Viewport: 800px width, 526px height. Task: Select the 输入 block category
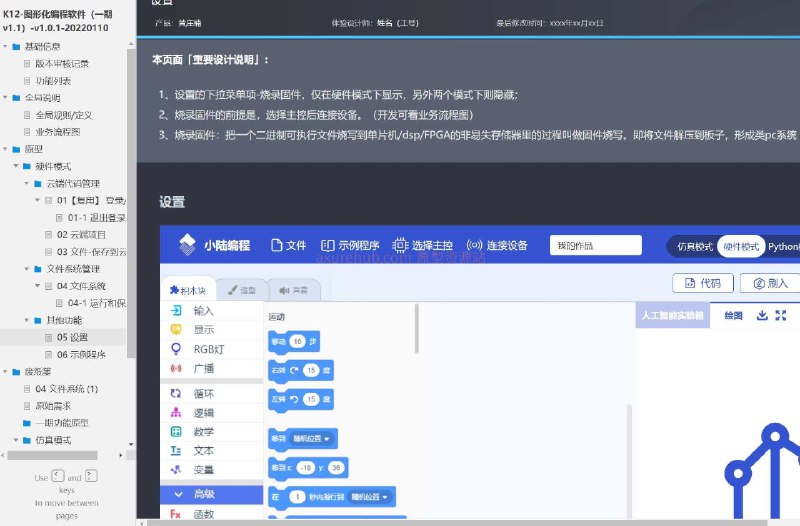coord(211,310)
